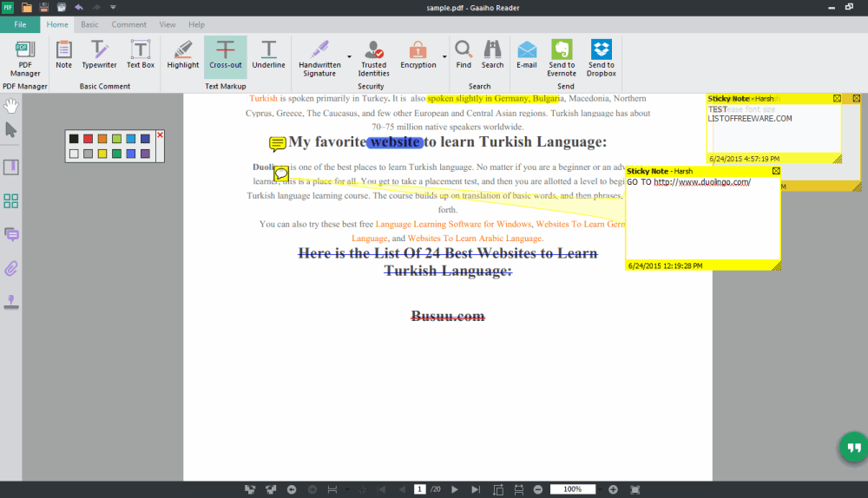Close the LISTOFFREEWARE.COM Sticky Note popup

coord(837,99)
